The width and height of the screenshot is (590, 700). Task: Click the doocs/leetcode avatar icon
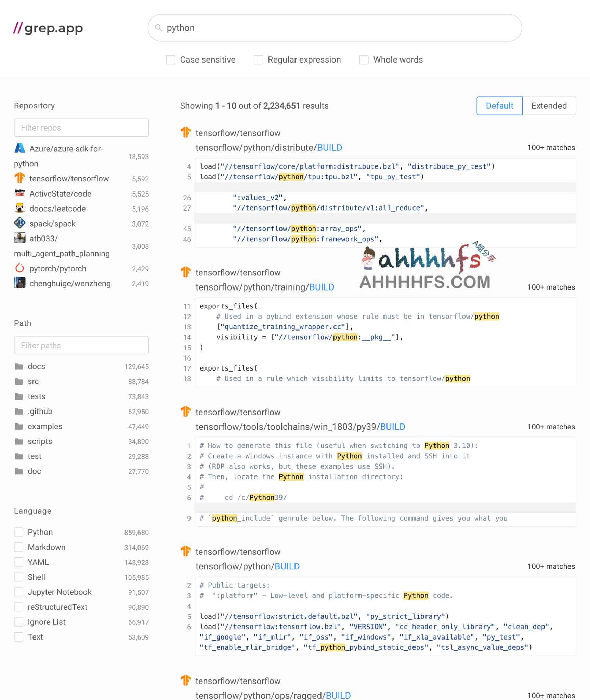20,208
